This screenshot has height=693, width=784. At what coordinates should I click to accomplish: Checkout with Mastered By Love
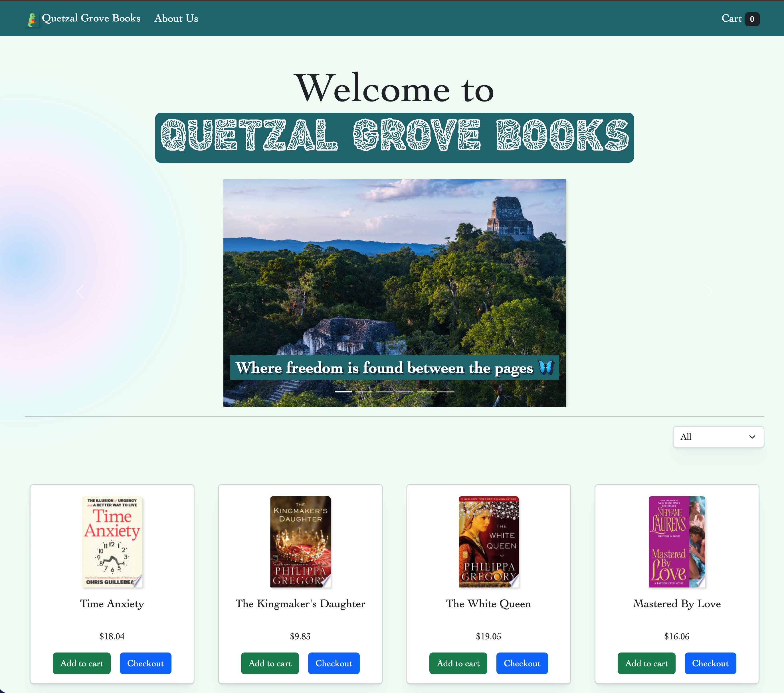pyautogui.click(x=710, y=663)
